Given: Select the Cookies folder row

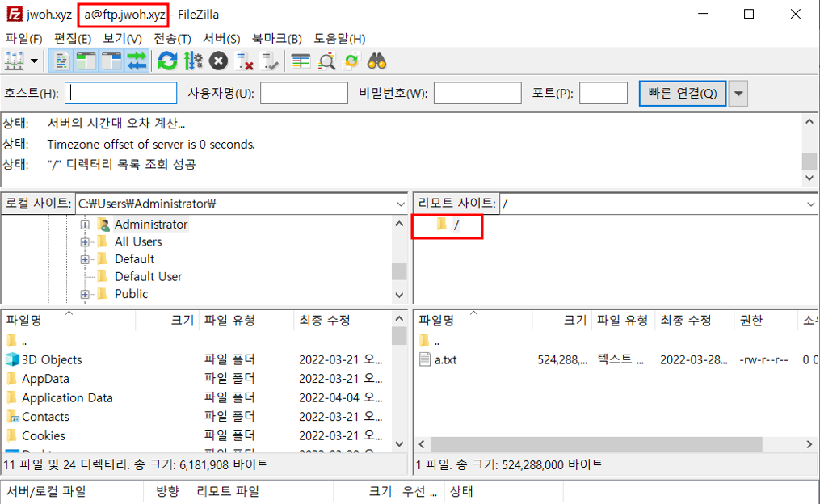Looking at the screenshot, I should tap(196, 435).
